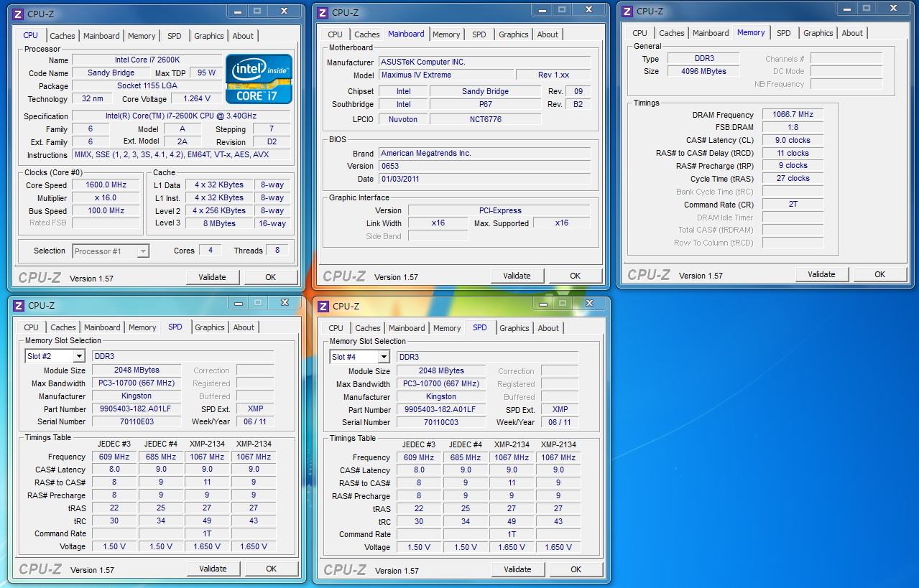
Task: Click DRAM Frequency value '1066.7 MHz'
Action: coord(793,115)
